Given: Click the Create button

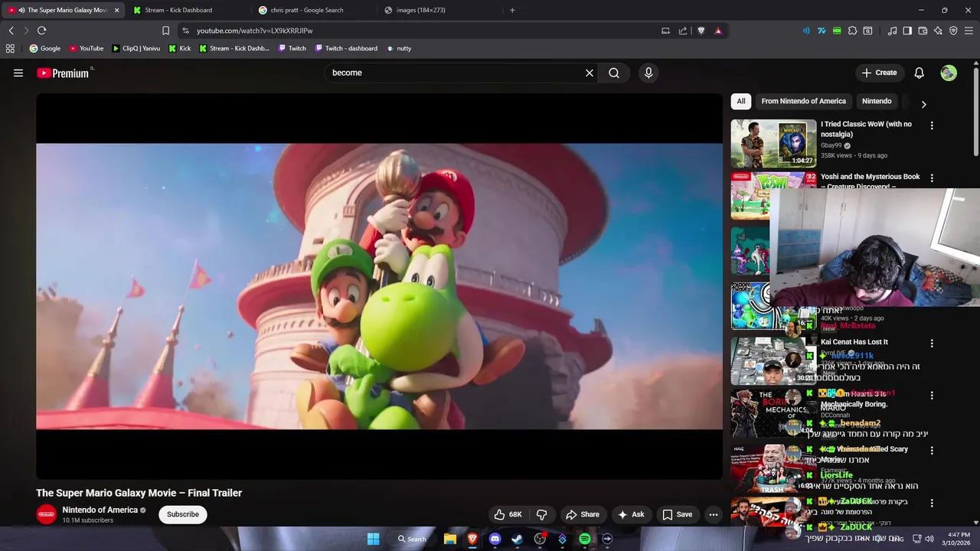Looking at the screenshot, I should [x=879, y=73].
